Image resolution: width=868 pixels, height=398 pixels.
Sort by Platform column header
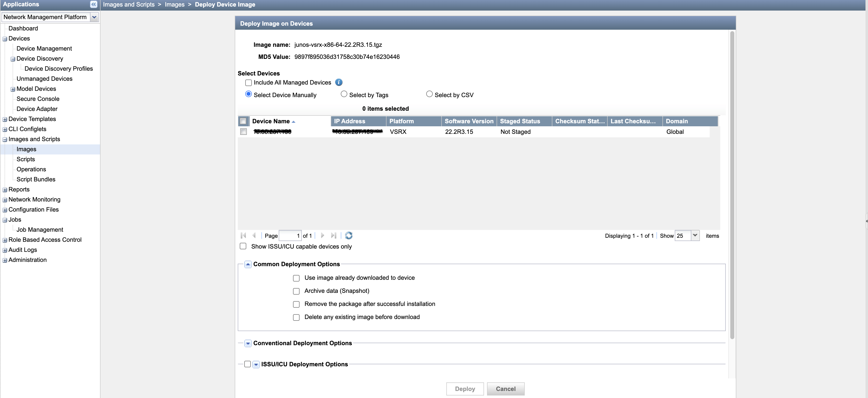point(413,121)
